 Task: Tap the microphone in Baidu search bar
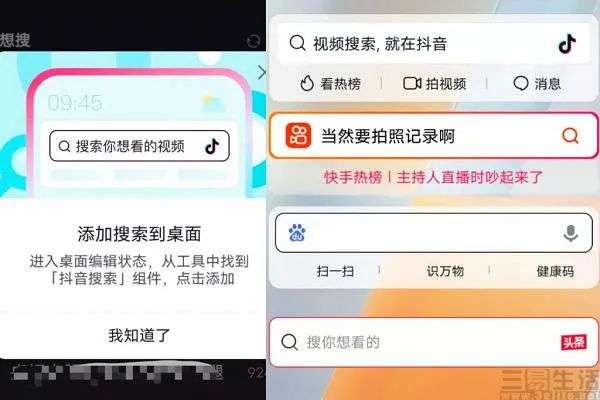click(571, 233)
